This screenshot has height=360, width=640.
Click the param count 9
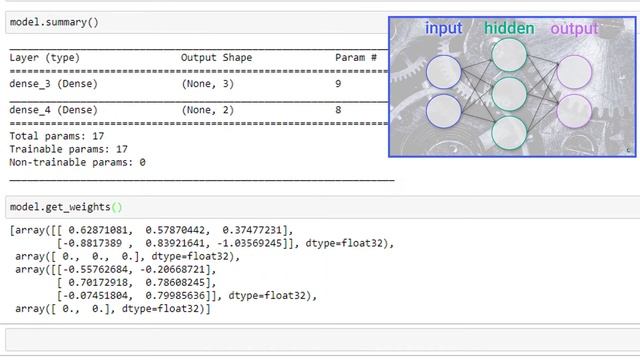338,84
